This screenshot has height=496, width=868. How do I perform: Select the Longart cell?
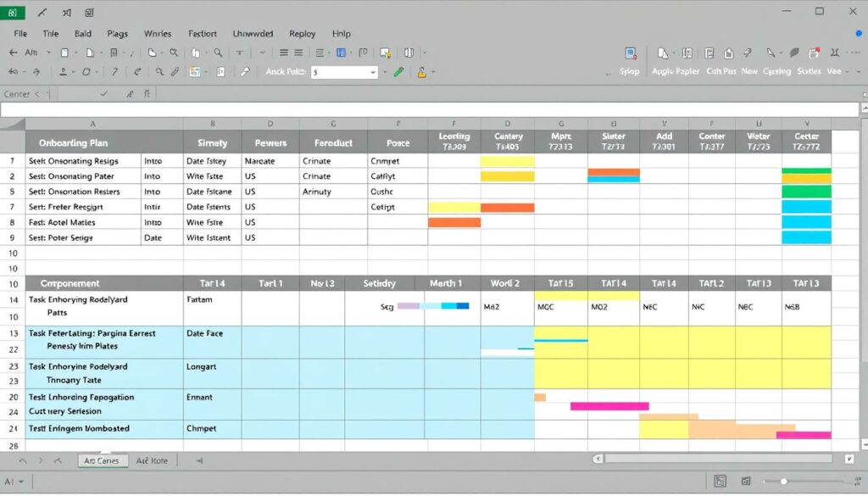[x=212, y=374]
